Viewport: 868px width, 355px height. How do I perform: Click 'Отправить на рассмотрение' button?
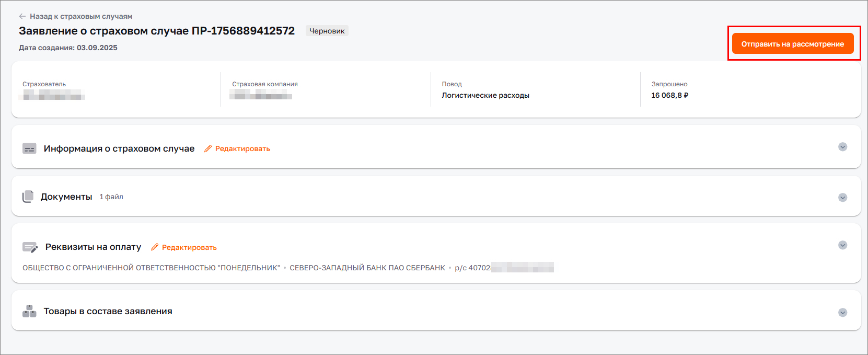[793, 44]
